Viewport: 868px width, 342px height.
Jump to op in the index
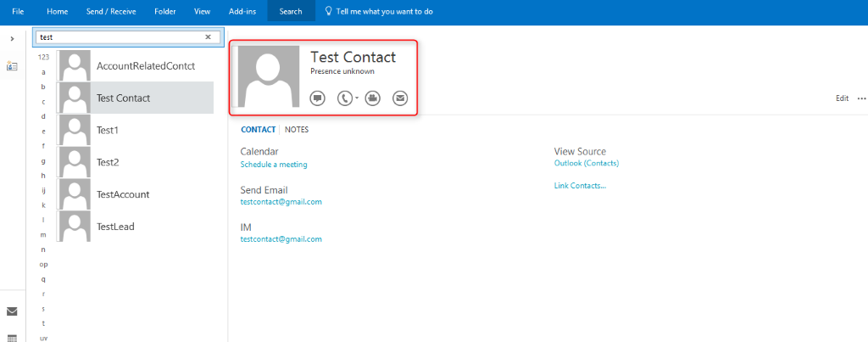coord(44,265)
